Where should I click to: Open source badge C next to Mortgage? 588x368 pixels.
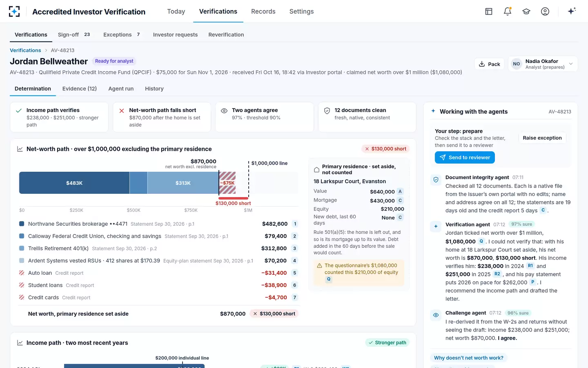tap(400, 200)
